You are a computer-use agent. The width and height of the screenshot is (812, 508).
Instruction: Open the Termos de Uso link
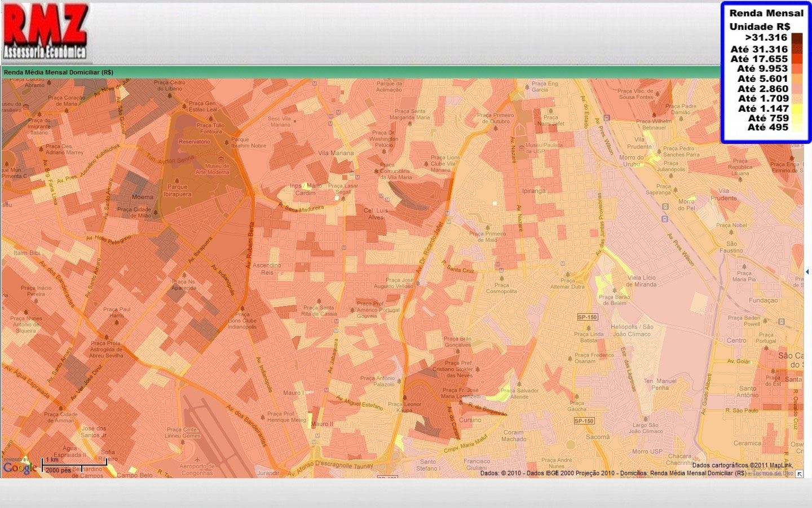[773, 474]
